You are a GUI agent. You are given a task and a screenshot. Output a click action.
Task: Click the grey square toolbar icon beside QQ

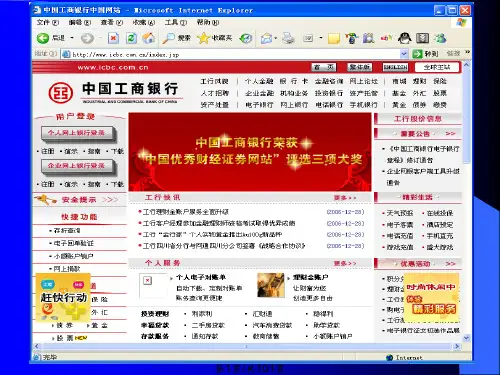[422, 38]
